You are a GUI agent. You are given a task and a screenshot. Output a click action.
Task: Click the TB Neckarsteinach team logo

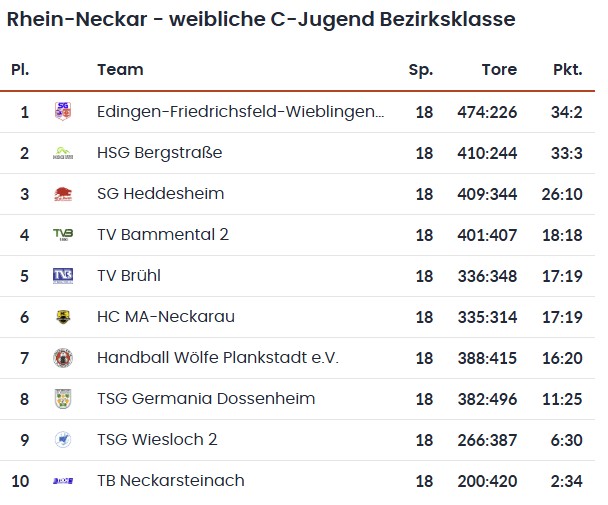[x=63, y=481]
